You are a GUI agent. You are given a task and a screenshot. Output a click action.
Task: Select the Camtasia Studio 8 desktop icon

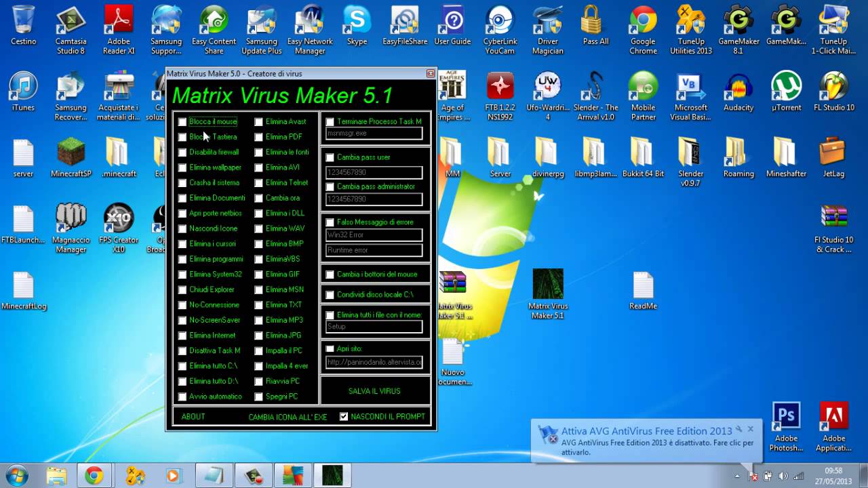tap(71, 30)
